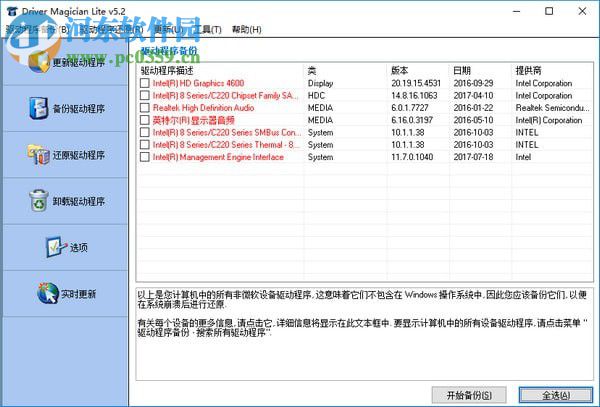Click date 2016-09-29 cell

[x=473, y=83]
